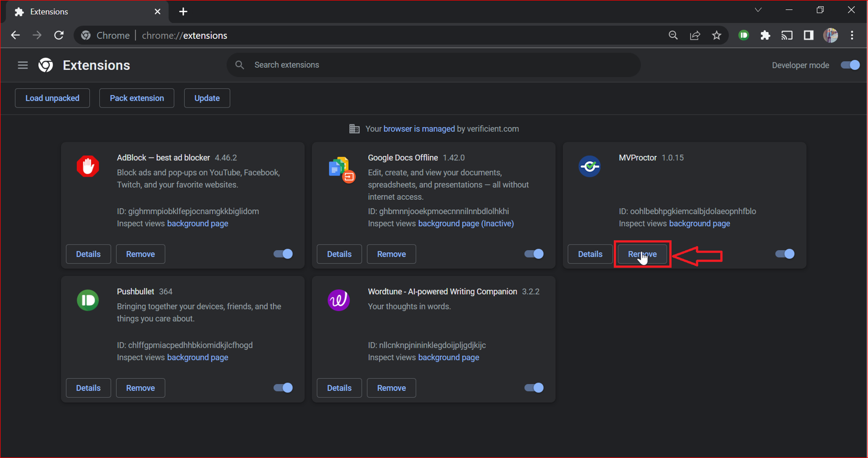This screenshot has width=868, height=458.
Task: Open AdBlock Details
Action: click(x=88, y=254)
